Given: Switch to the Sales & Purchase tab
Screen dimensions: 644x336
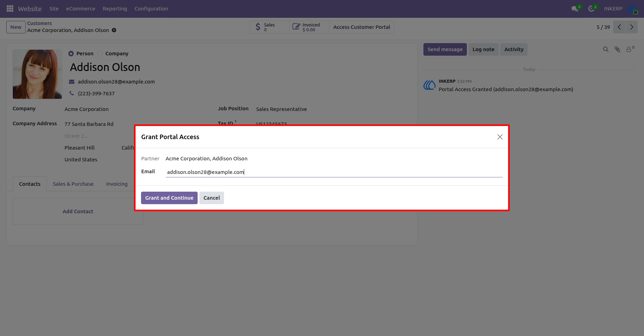Looking at the screenshot, I should tap(73, 184).
